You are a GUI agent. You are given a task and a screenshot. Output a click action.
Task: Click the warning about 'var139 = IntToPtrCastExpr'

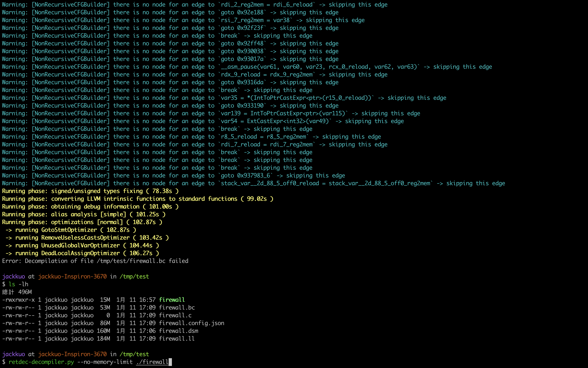coord(211,113)
